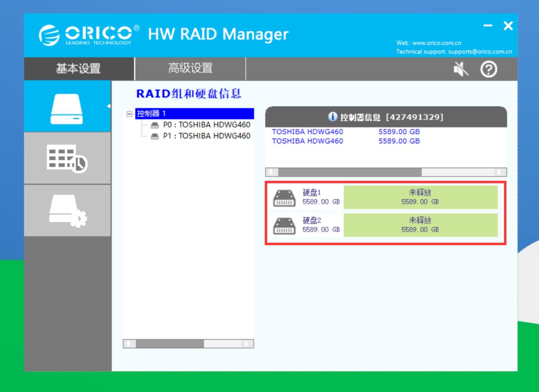Switch to the 高级设置 tab
Viewport: 539px width, 392px height.
coord(190,68)
